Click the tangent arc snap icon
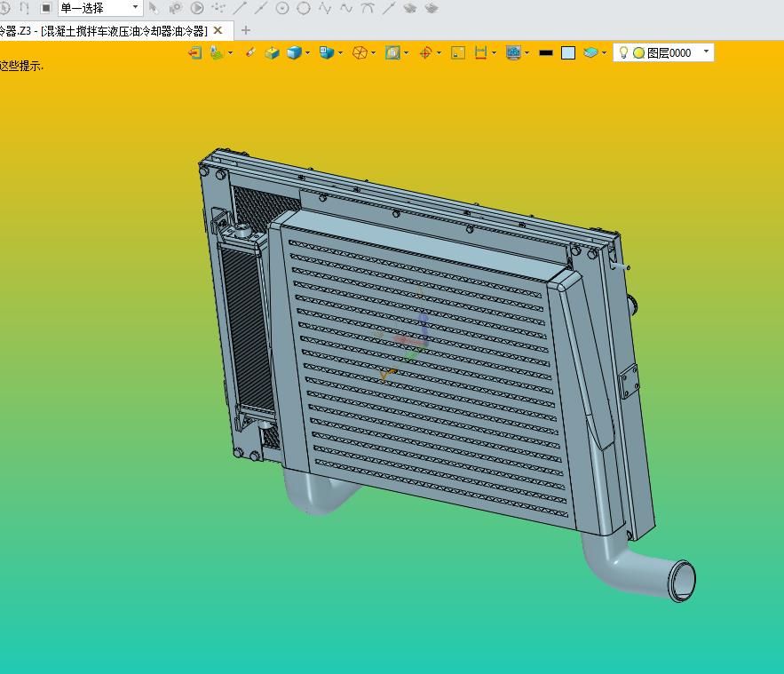The width and height of the screenshot is (784, 674). (368, 8)
